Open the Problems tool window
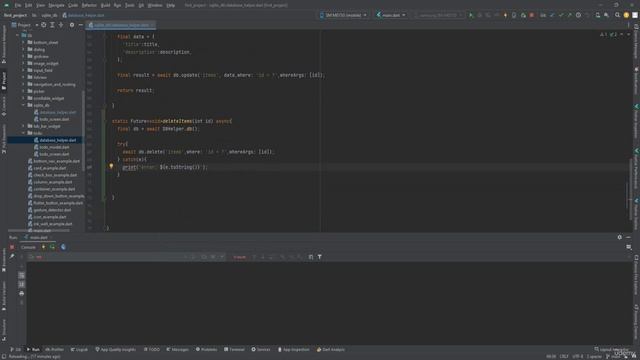 [207, 349]
